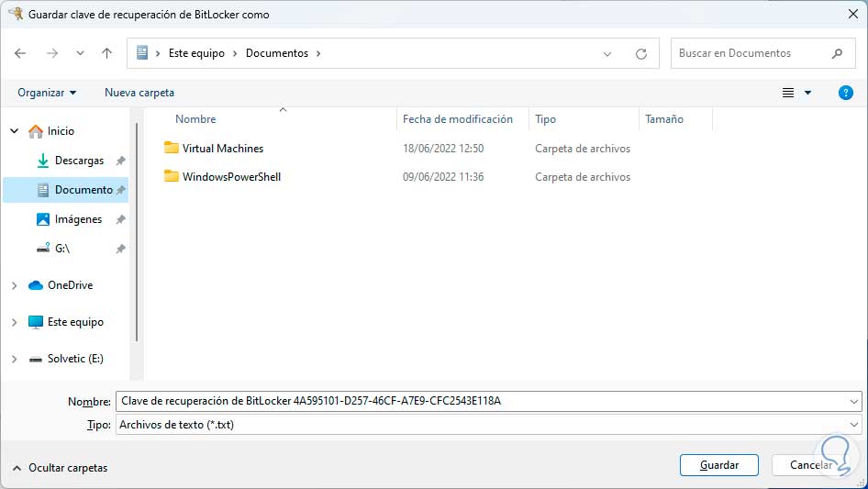Sort by Nombre column header
Viewport: 868px width, 489px height.
195,119
